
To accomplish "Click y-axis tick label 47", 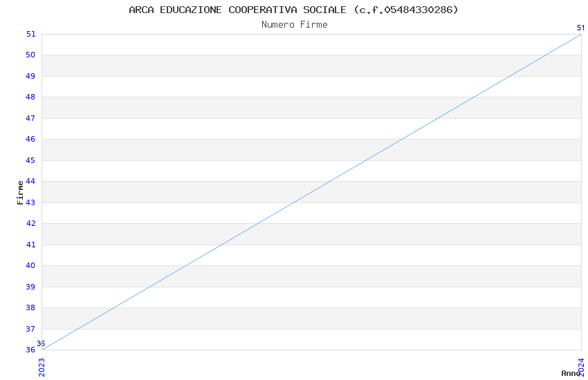I will tap(30, 118).
